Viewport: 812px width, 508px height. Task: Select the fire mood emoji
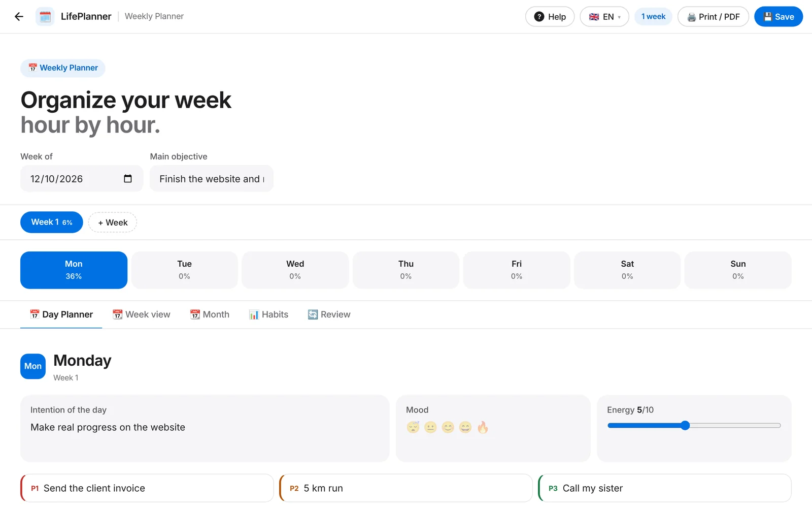pyautogui.click(x=483, y=427)
